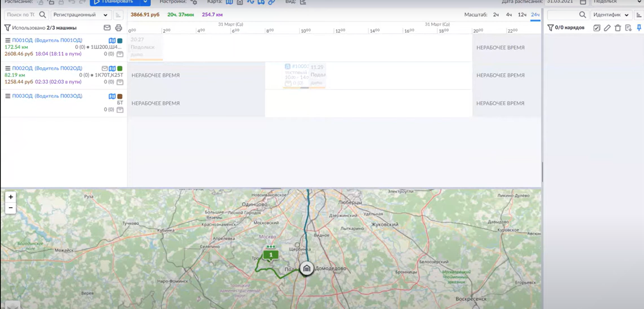Select the 2ч scale option
This screenshot has height=309, width=644.
click(x=496, y=15)
